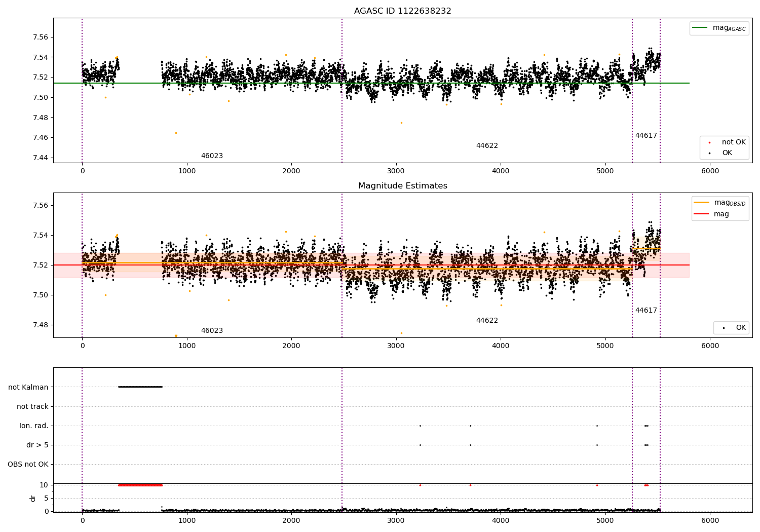Click '7.50' y-tick in top plot

(x=41, y=97)
